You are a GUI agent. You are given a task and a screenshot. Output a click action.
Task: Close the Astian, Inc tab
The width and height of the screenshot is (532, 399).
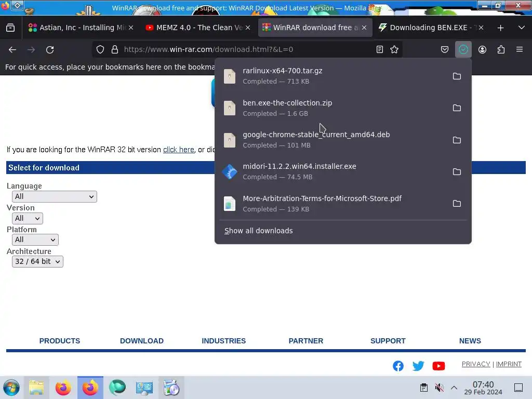(131, 28)
